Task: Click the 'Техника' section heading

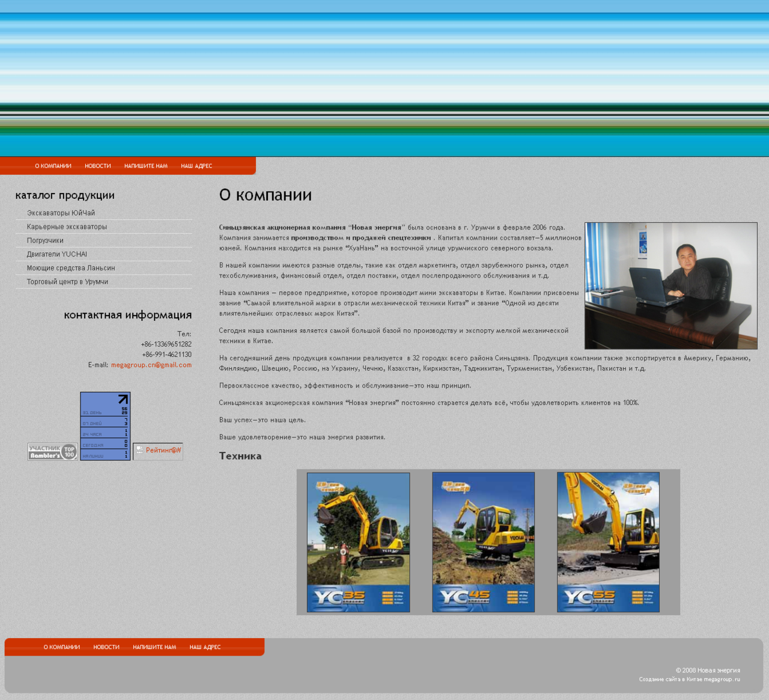Action: pyautogui.click(x=240, y=456)
